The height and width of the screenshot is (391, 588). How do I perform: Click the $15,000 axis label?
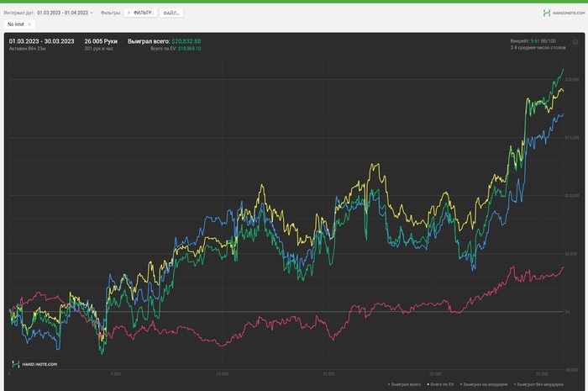coord(572,138)
